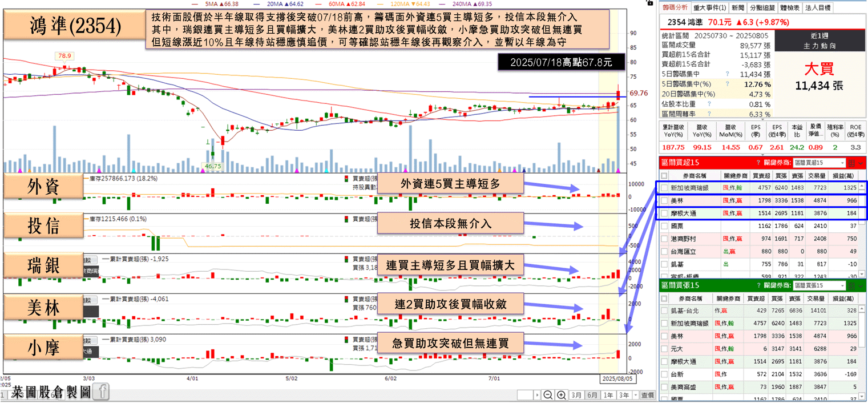Open the 法人目標 tab
868x411 pixels.
tap(818, 7)
